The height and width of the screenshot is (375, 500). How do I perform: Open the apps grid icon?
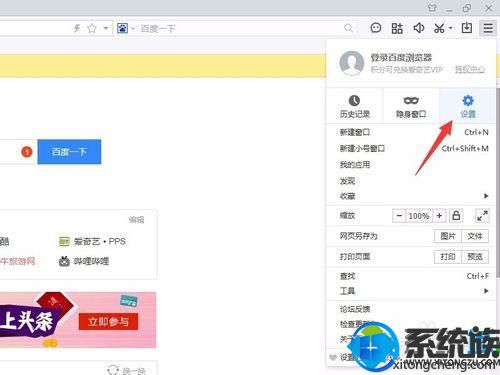[397, 28]
